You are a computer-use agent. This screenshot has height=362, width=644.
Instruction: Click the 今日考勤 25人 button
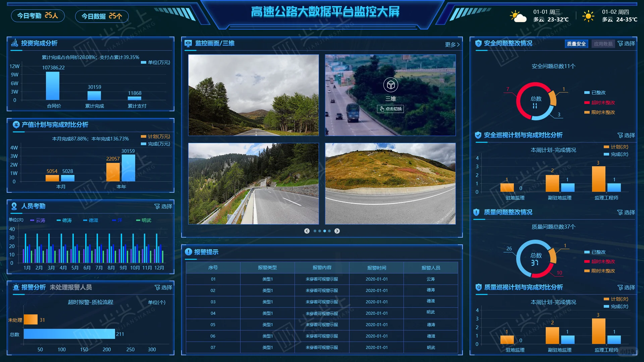pyautogui.click(x=38, y=15)
